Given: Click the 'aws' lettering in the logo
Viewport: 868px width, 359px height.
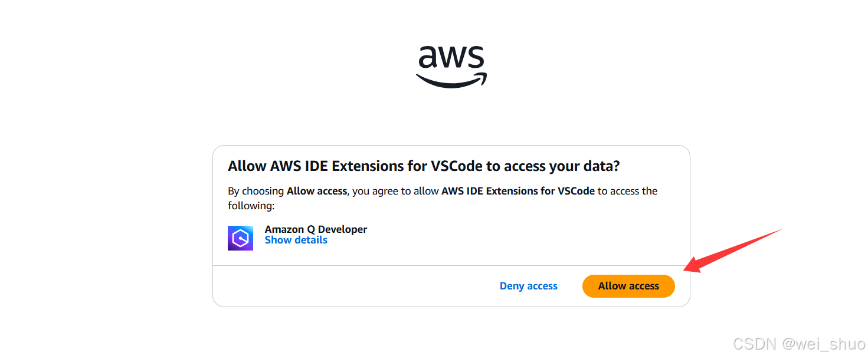Looking at the screenshot, I should pyautogui.click(x=451, y=58).
